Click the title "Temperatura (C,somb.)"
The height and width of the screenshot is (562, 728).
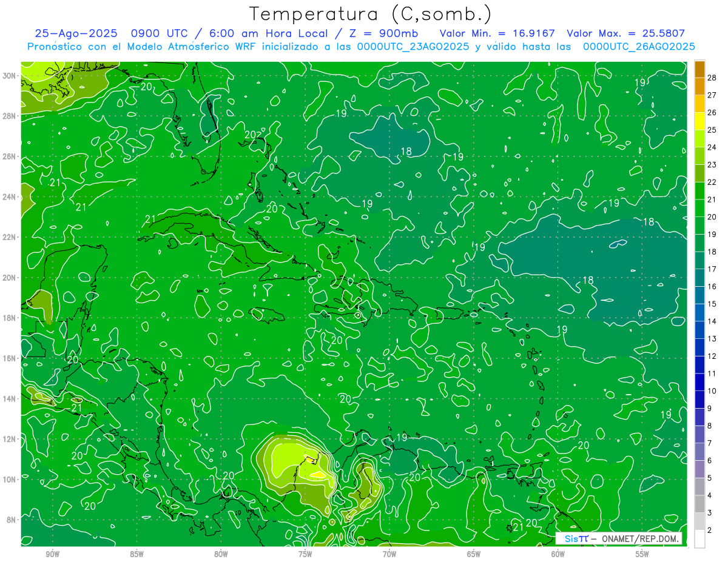[371, 14]
